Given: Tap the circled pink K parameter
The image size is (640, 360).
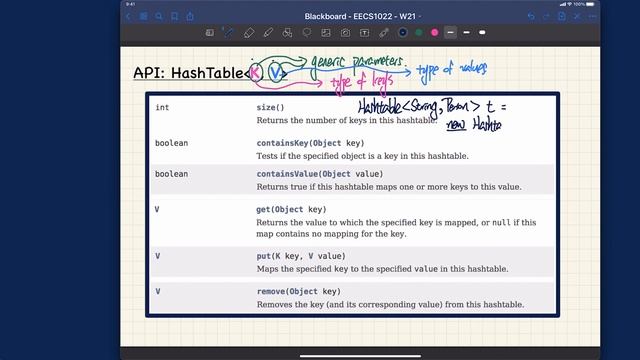Looking at the screenshot, I should (256, 73).
